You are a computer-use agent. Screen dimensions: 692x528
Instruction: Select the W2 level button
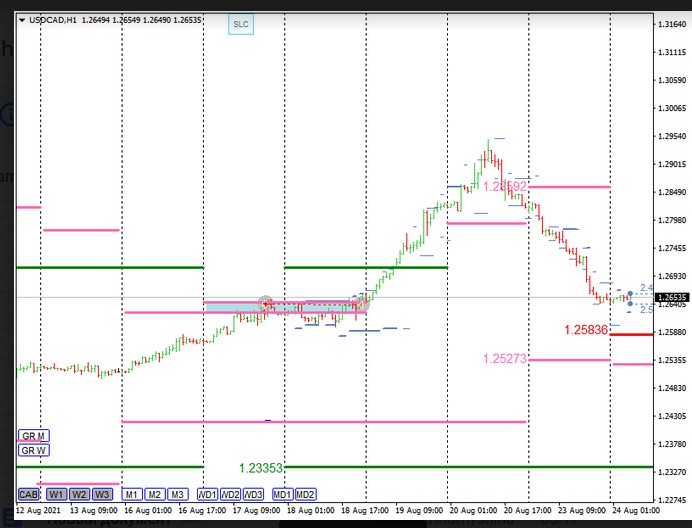click(79, 494)
